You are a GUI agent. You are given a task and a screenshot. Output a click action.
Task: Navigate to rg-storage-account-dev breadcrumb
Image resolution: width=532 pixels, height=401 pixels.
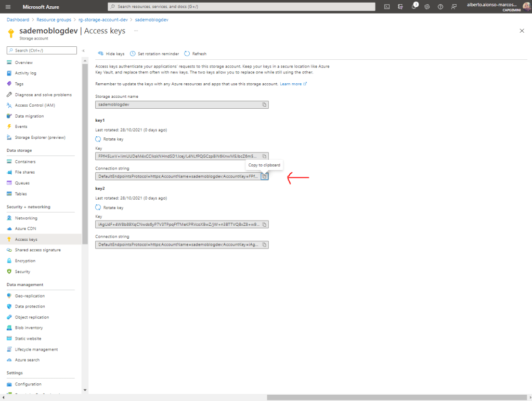coord(103,19)
